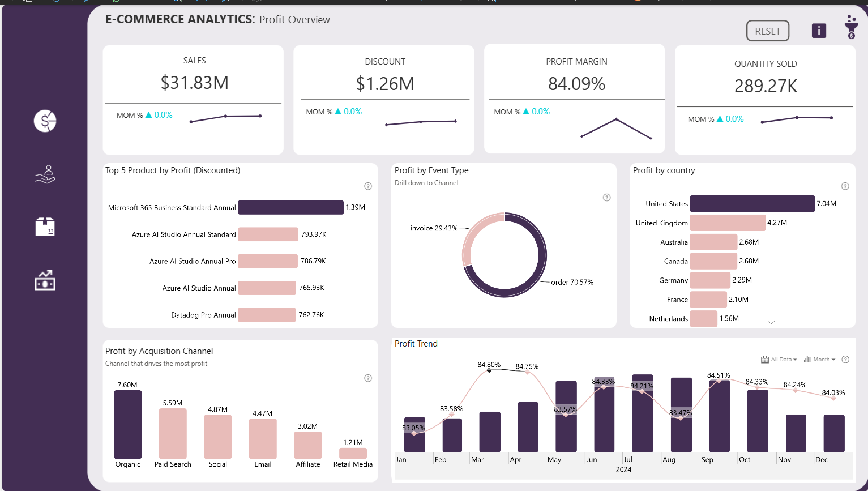Open the sales dollar page icon in sidebar
This screenshot has height=491, width=868.
(45, 121)
